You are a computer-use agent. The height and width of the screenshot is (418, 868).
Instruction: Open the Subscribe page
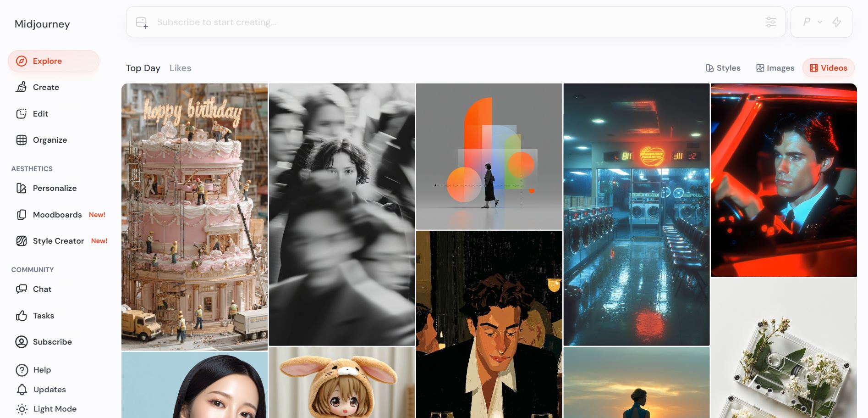click(52, 342)
